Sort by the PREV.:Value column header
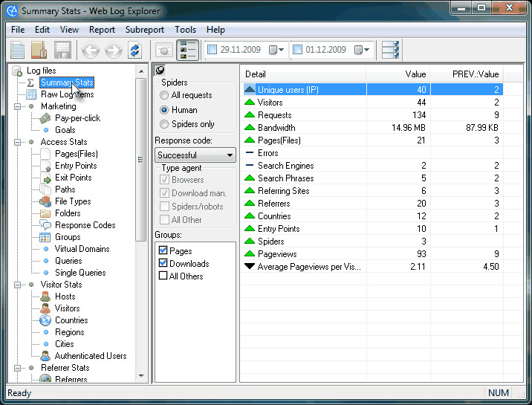Image resolution: width=532 pixels, height=405 pixels. click(x=467, y=74)
